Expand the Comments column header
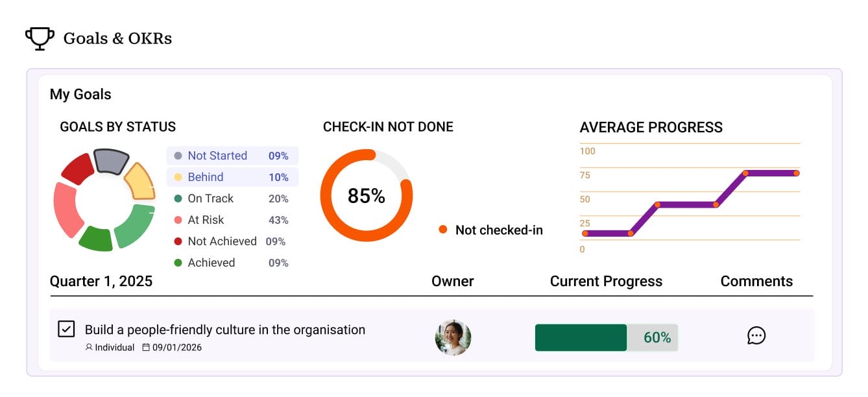The width and height of the screenshot is (868, 397). click(x=756, y=281)
